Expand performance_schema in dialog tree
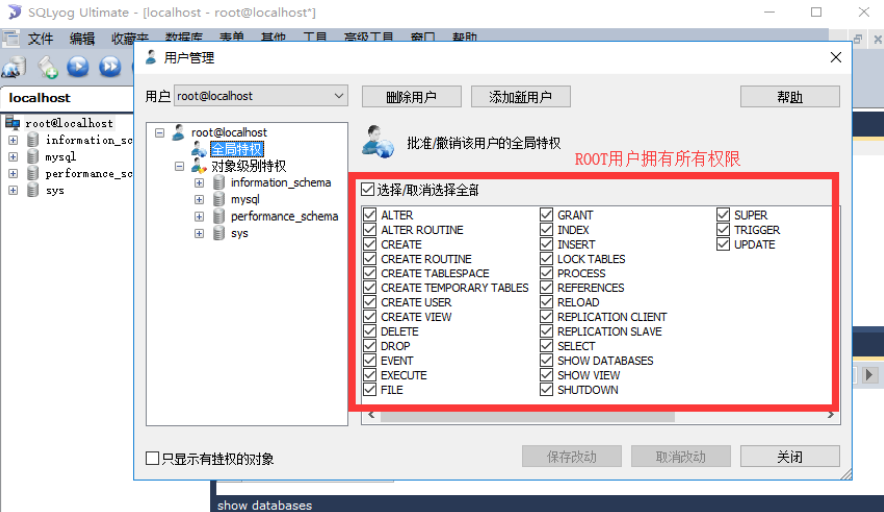 (x=199, y=217)
